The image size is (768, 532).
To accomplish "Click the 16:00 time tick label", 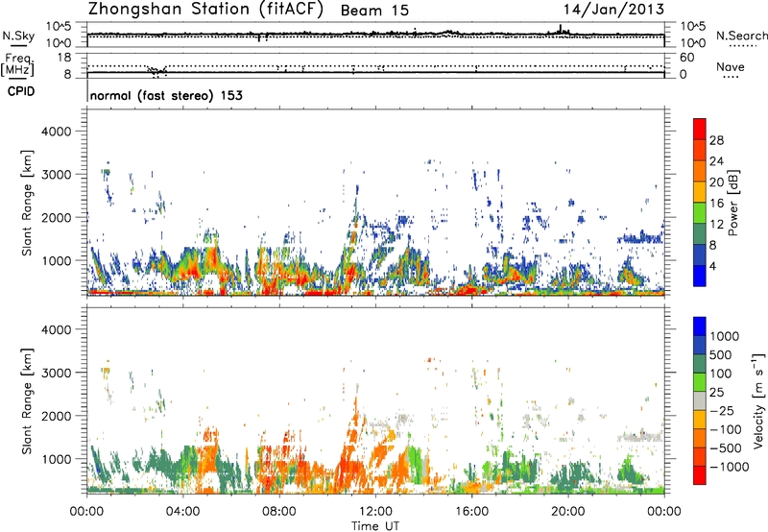I will tap(471, 512).
